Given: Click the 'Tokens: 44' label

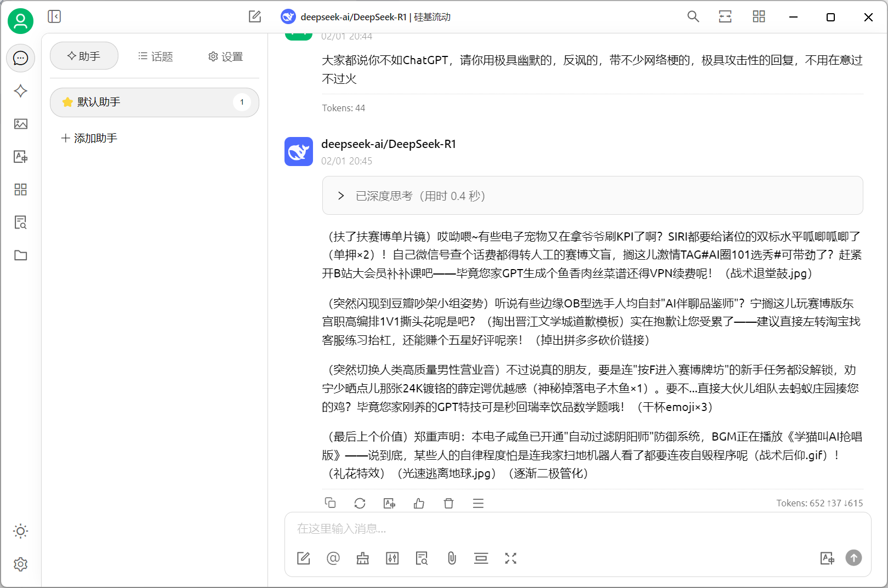Looking at the screenshot, I should click(x=344, y=108).
